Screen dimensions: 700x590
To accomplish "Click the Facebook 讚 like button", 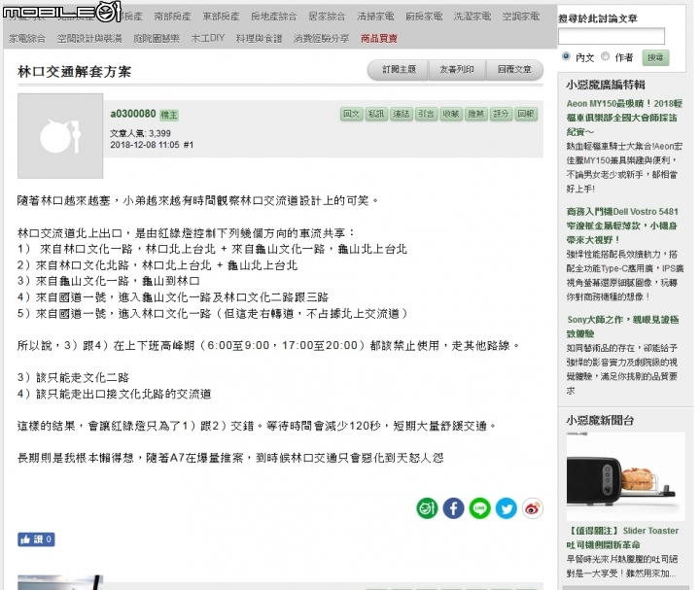I will tap(36, 539).
